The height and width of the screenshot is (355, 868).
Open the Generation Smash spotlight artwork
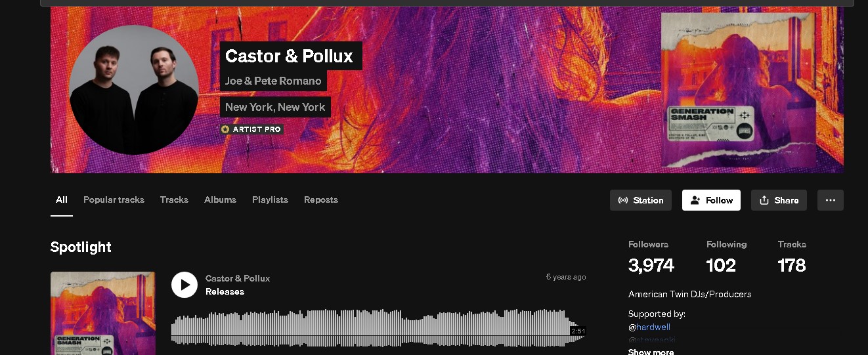103,313
